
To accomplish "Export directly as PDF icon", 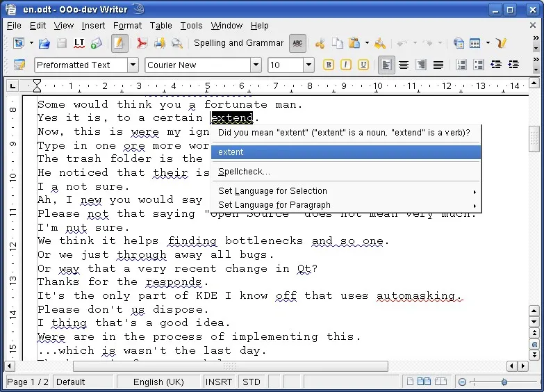I will point(142,43).
